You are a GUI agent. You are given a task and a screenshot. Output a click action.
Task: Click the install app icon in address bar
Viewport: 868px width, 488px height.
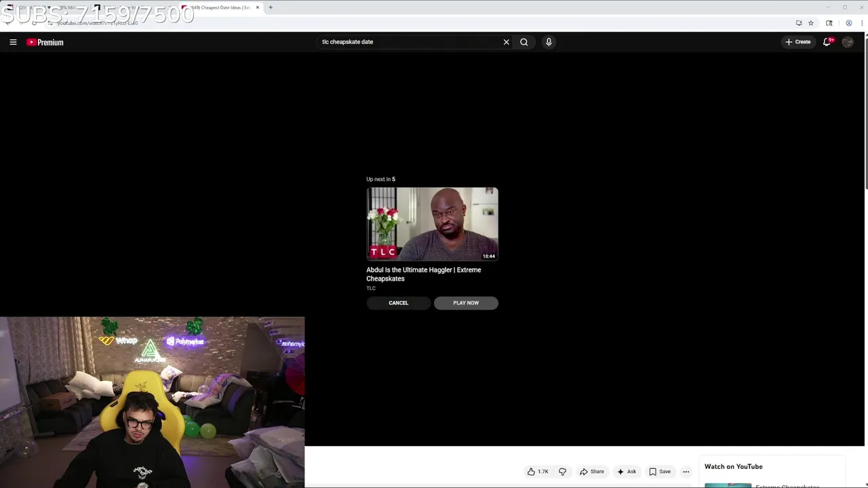pos(799,23)
